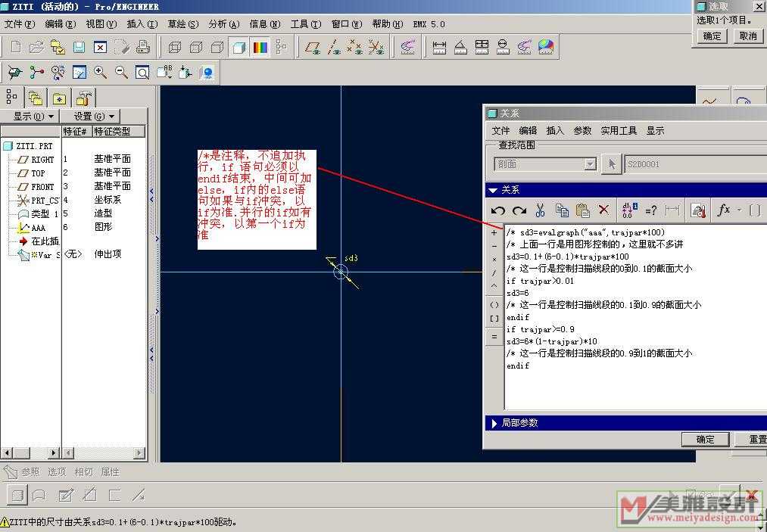Screen dimensions: 767x532
Task: Toggle dimension names and values icon
Action: coord(629,210)
